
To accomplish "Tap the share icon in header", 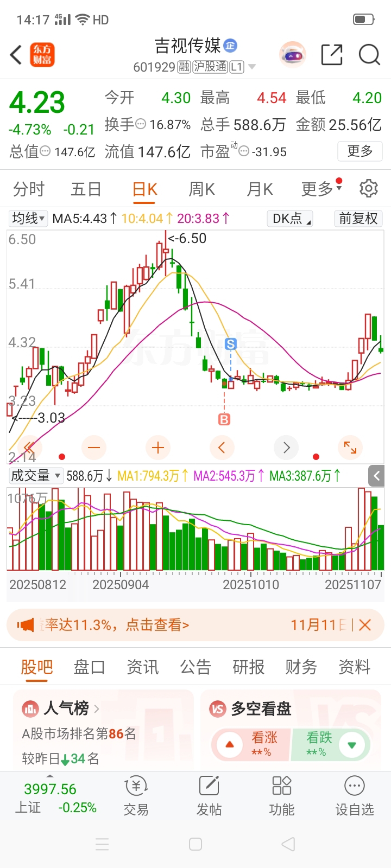I will coord(332,54).
